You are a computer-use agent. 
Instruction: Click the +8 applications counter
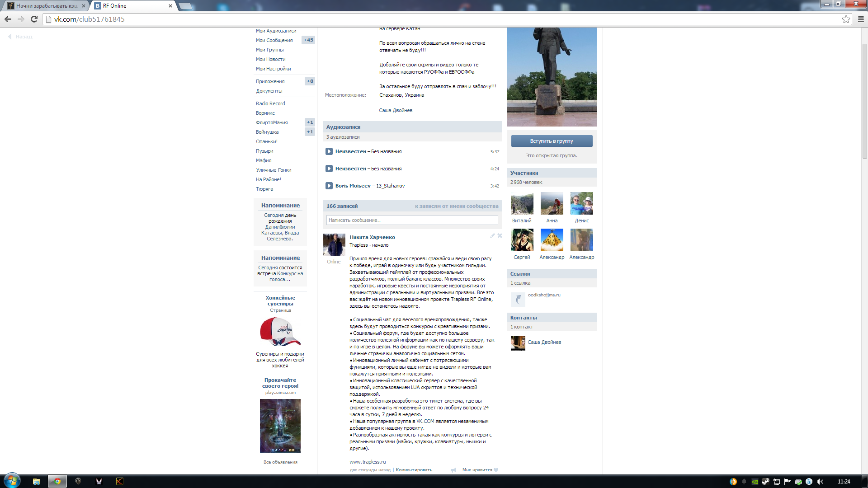click(x=310, y=81)
